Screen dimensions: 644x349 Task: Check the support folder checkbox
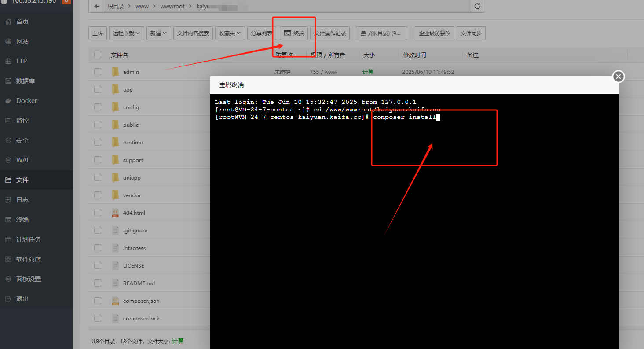pyautogui.click(x=98, y=160)
